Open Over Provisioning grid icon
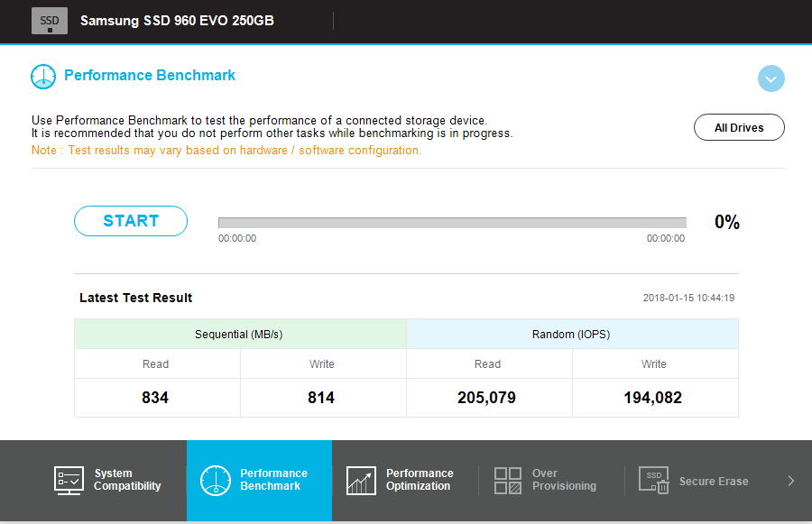Screen dimensions: 812x524 point(507,481)
